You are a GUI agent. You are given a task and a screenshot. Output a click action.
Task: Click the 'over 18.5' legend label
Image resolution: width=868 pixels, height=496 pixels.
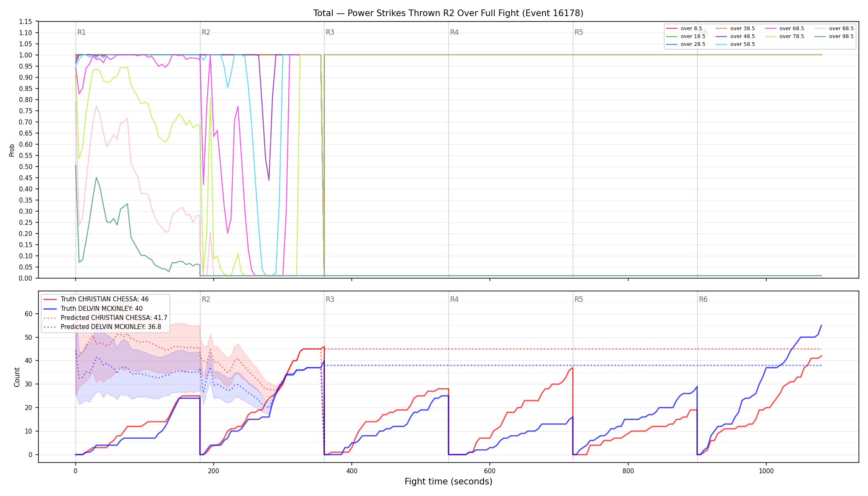tap(693, 36)
